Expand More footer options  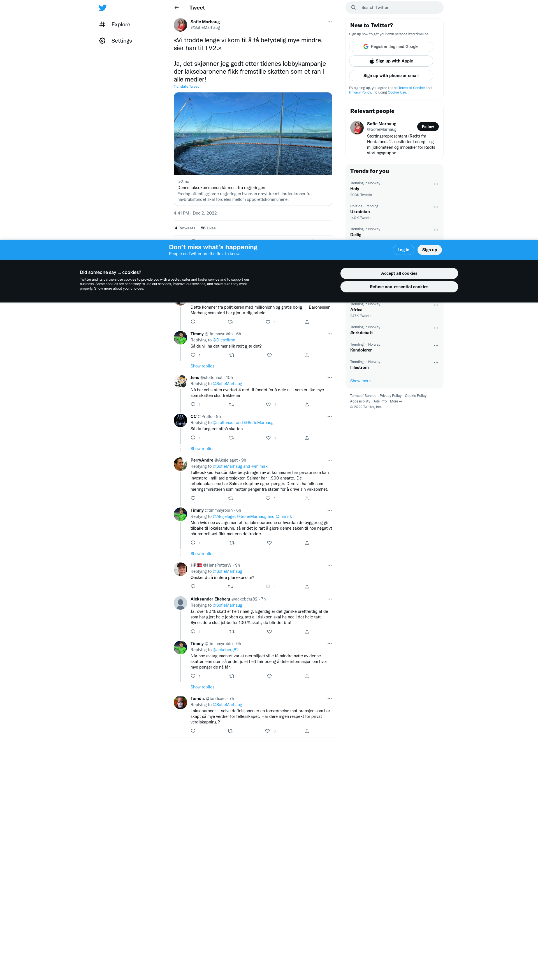[396, 401]
